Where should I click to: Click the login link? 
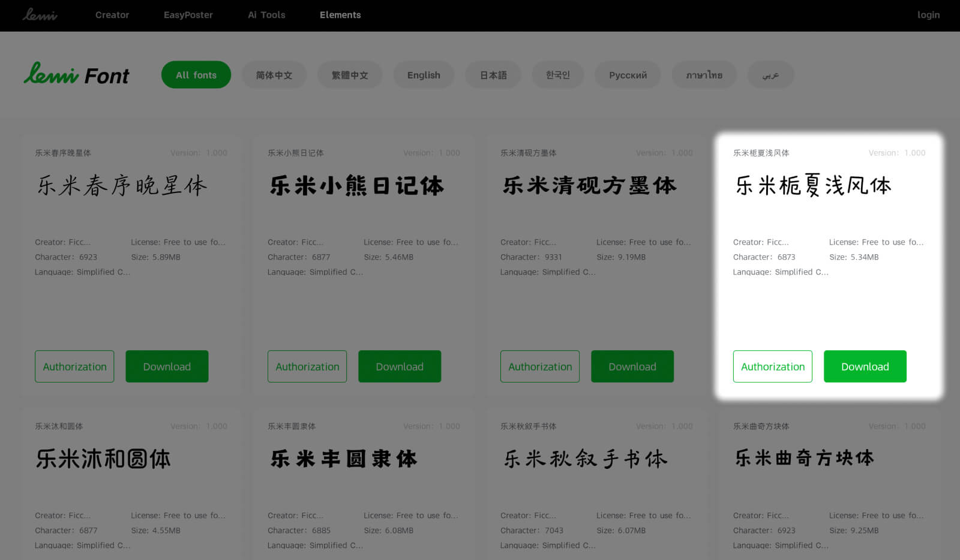pos(928,15)
